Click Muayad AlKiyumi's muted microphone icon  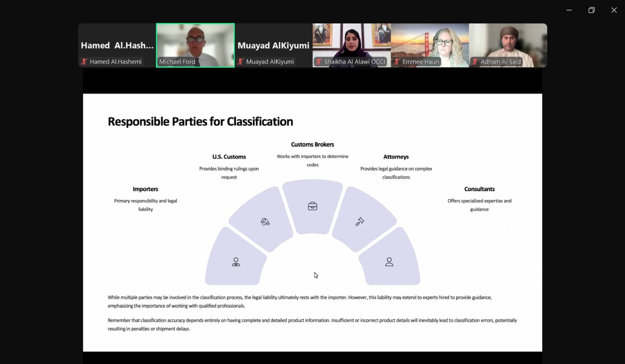point(241,62)
